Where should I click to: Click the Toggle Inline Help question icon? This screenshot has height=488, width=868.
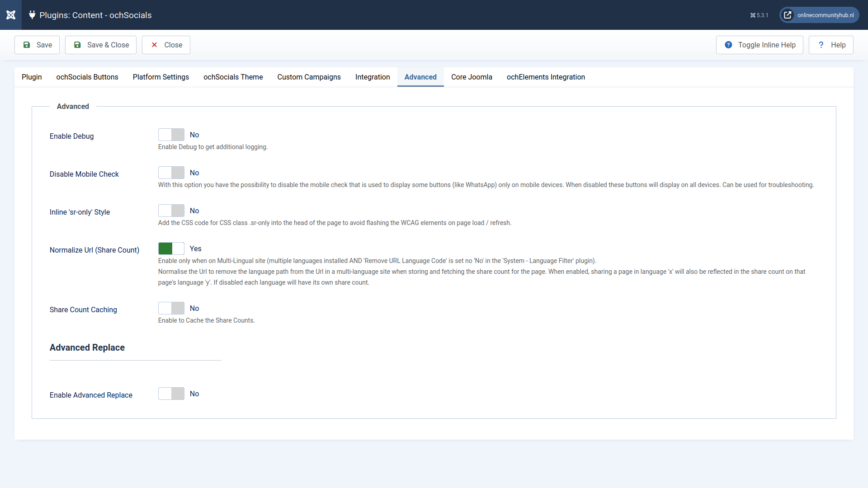pyautogui.click(x=728, y=45)
